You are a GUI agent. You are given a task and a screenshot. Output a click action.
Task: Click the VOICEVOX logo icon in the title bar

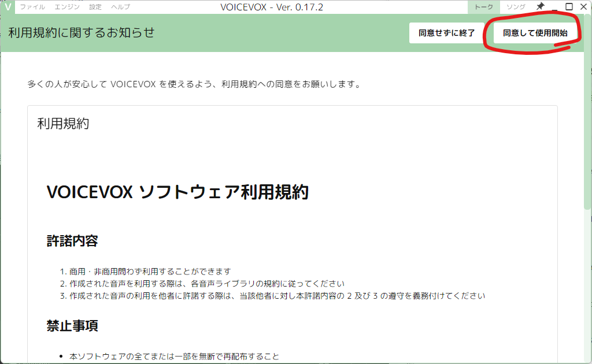pyautogui.click(x=8, y=7)
